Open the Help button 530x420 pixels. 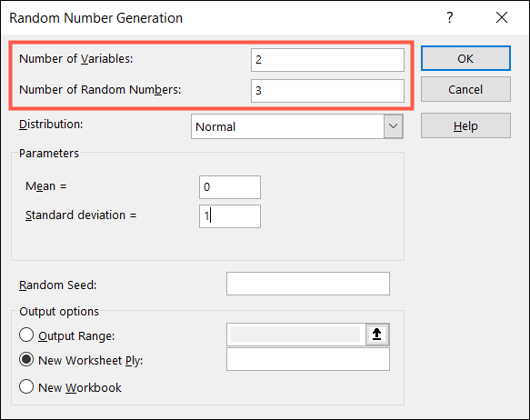pyautogui.click(x=465, y=125)
